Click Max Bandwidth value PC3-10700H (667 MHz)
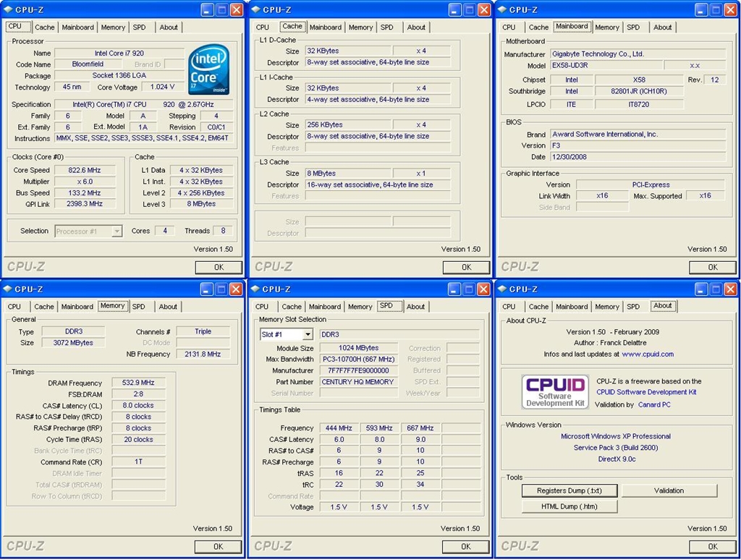 [x=357, y=359]
